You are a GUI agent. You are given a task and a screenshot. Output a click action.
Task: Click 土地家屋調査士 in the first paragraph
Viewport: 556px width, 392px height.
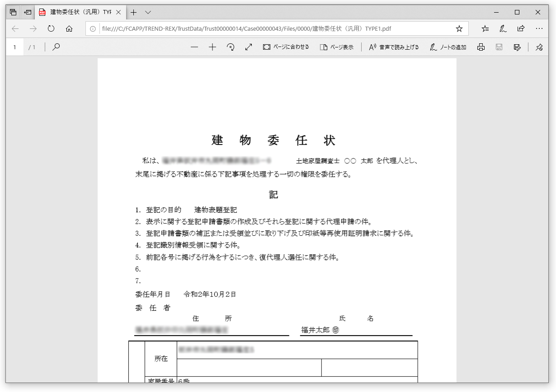coord(317,161)
